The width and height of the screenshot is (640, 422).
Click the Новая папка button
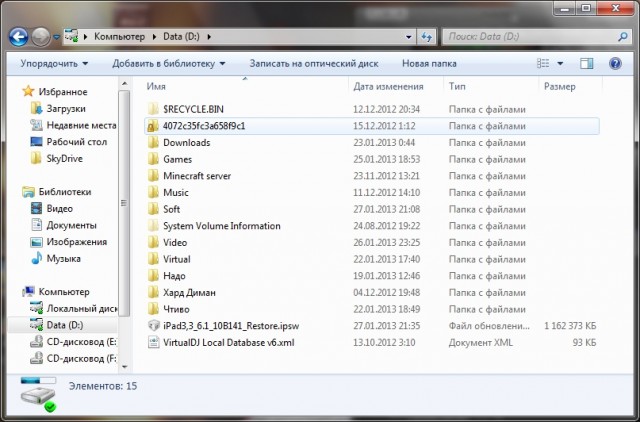(429, 63)
